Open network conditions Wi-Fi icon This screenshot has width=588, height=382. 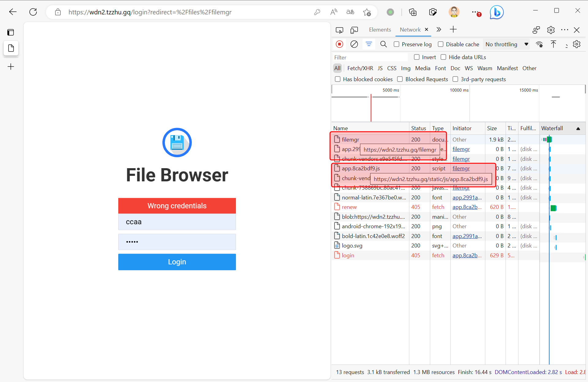539,44
